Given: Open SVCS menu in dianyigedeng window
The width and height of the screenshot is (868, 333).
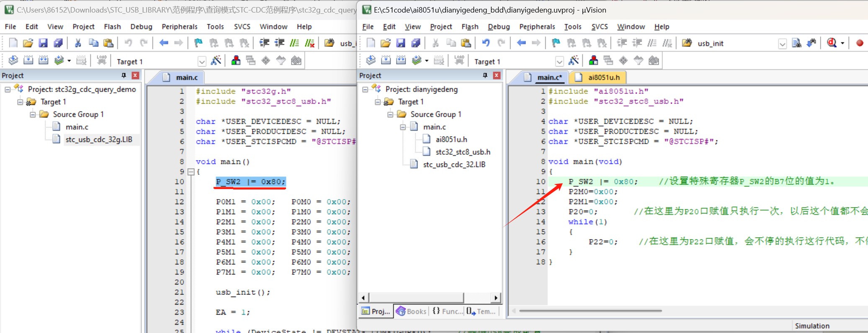Looking at the screenshot, I should (x=600, y=27).
